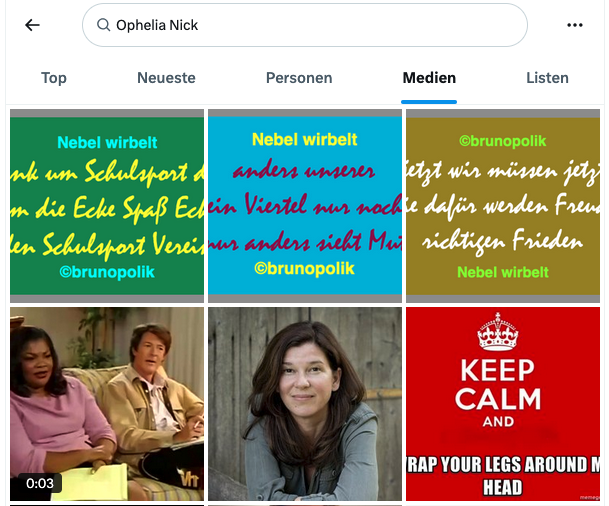
Task: Switch to the Top tab
Action: pos(54,78)
